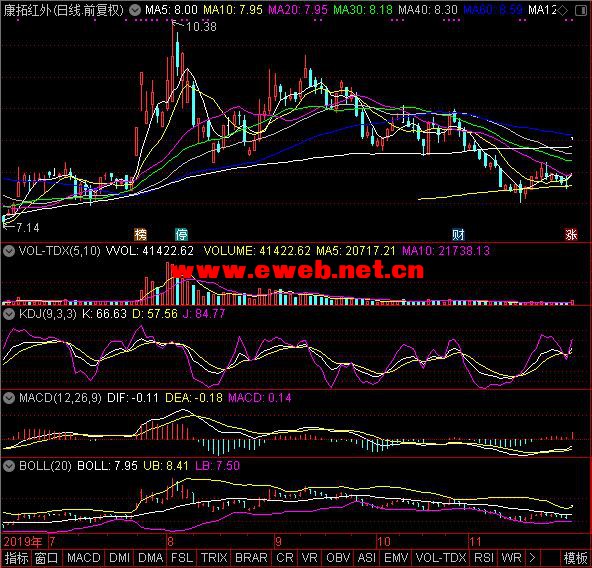Click the 停 marker icon on chart
Image resolution: width=592 pixels, height=568 pixels.
coord(182,235)
